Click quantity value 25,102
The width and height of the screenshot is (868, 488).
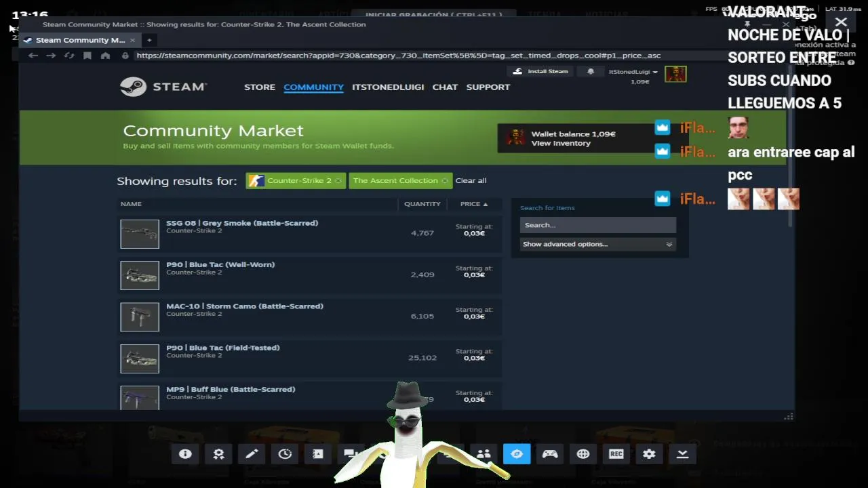[422, 358]
